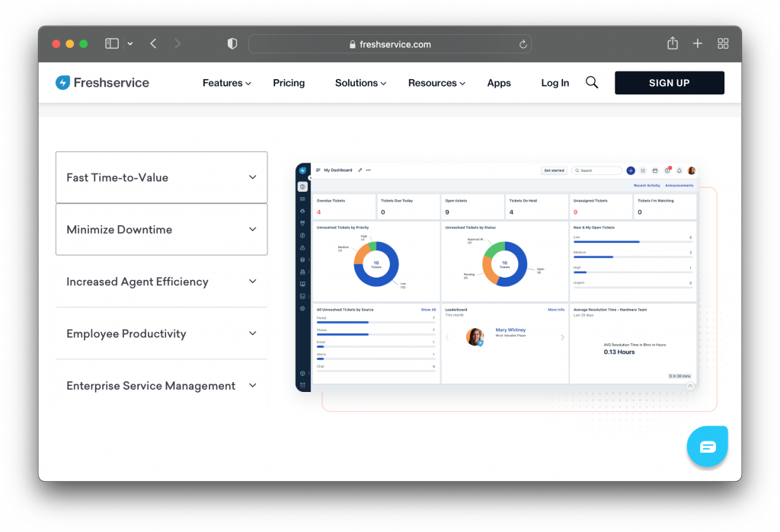Expand the Increased Agent Efficiency section

(x=161, y=282)
